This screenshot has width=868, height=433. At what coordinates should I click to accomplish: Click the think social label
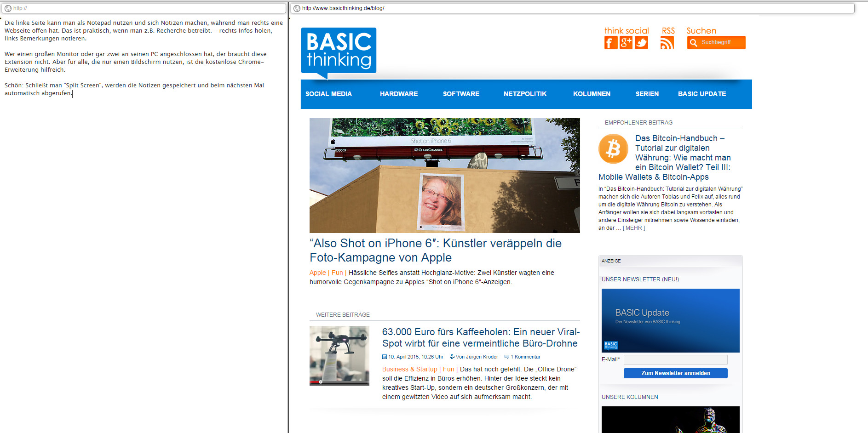pos(627,31)
